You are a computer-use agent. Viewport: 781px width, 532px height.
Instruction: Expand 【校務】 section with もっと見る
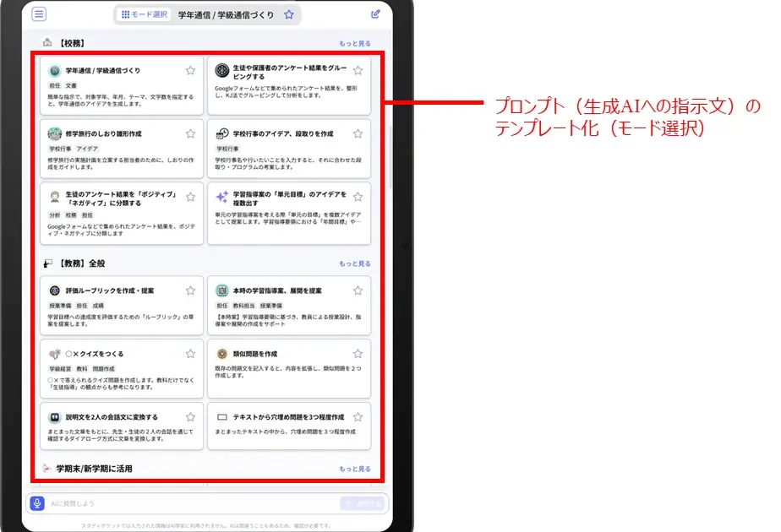click(x=354, y=43)
